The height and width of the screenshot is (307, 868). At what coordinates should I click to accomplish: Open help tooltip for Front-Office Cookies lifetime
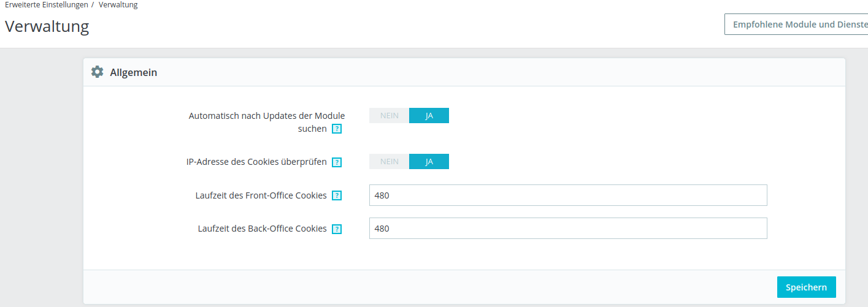click(x=337, y=195)
